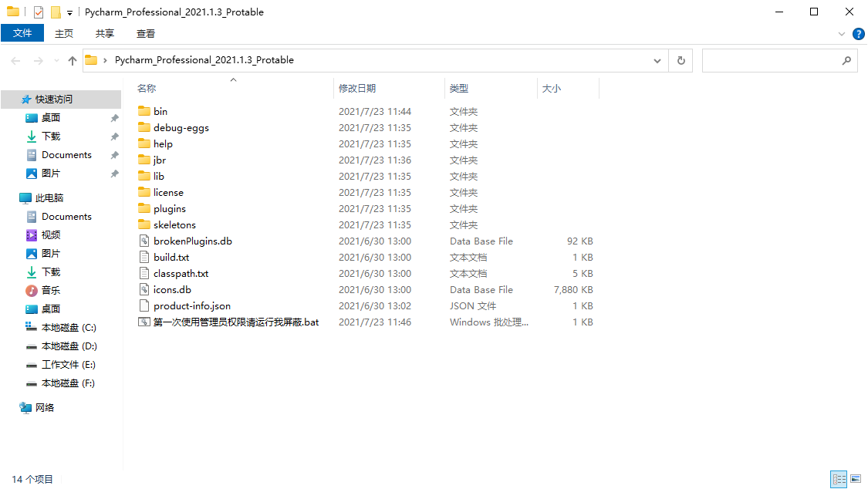Select the product-info.json file name
The height and width of the screenshot is (489, 868).
192,306
